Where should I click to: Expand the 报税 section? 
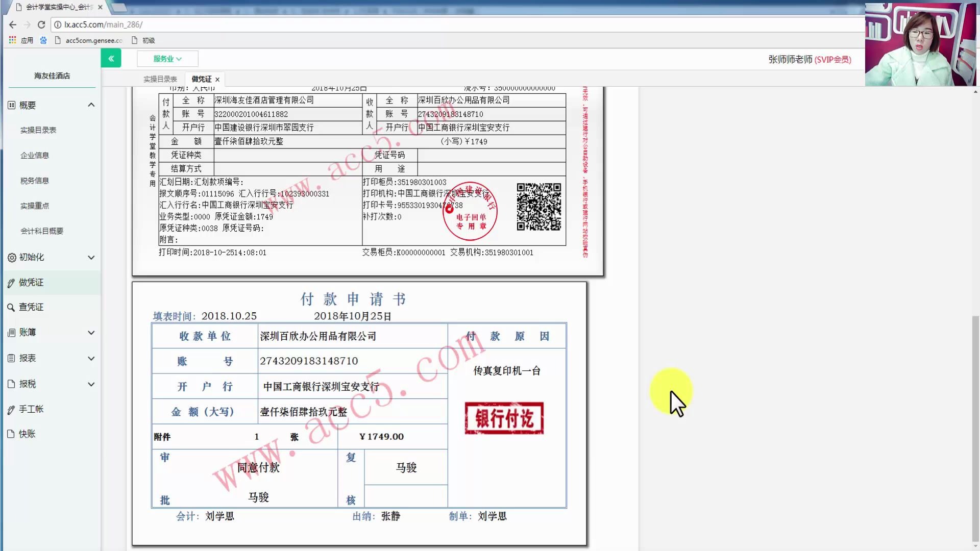(x=91, y=384)
